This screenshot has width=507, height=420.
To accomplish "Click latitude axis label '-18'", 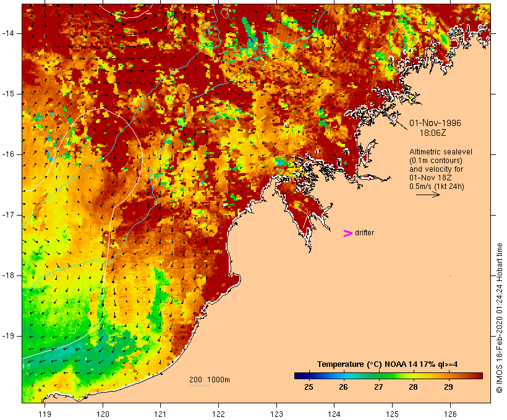I will pos(7,275).
